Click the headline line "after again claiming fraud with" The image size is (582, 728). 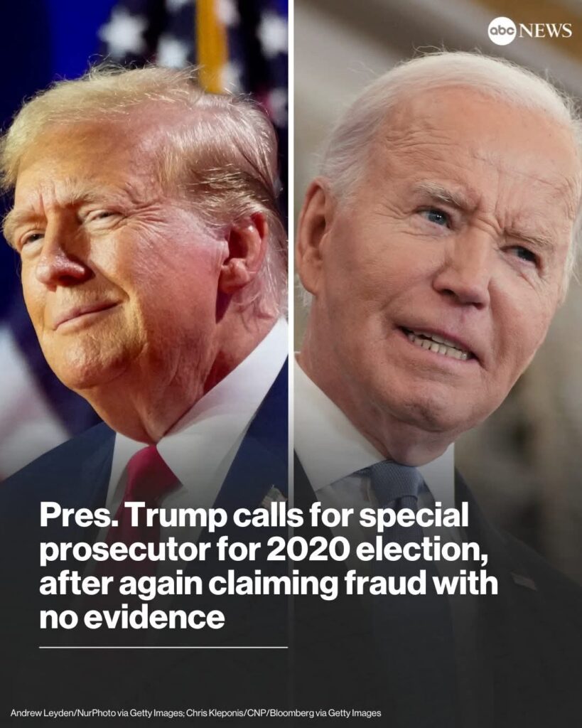268,583
